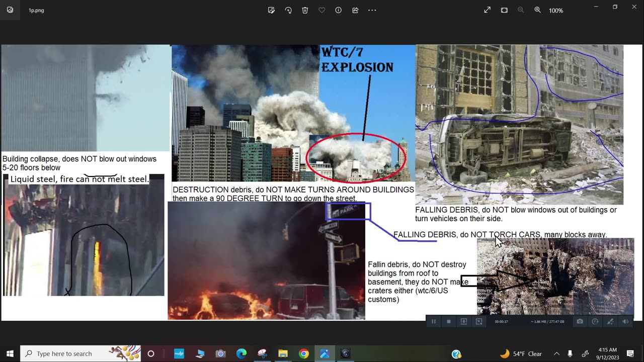Rotate the image with the rotate icon
The width and height of the screenshot is (644, 362).
tap(288, 10)
